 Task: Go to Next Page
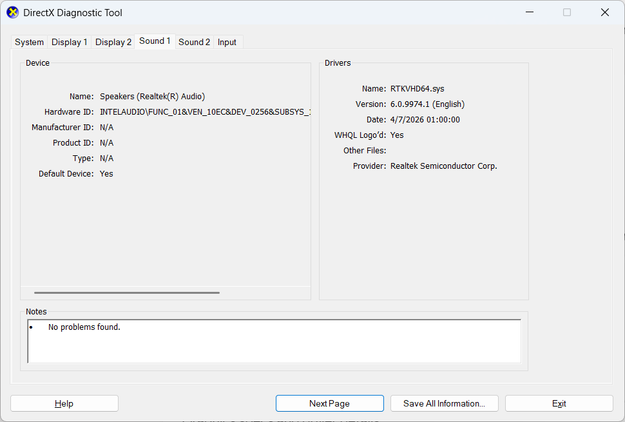[330, 404]
